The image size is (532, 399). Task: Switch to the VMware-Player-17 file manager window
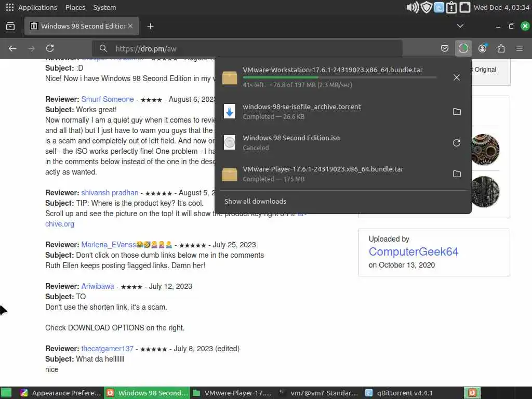click(232, 393)
